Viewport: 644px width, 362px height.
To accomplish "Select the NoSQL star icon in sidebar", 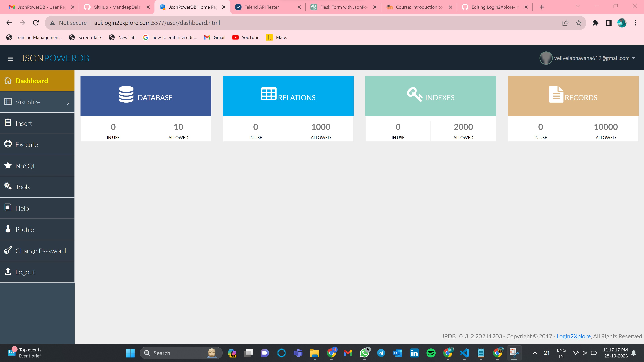I will (8, 165).
